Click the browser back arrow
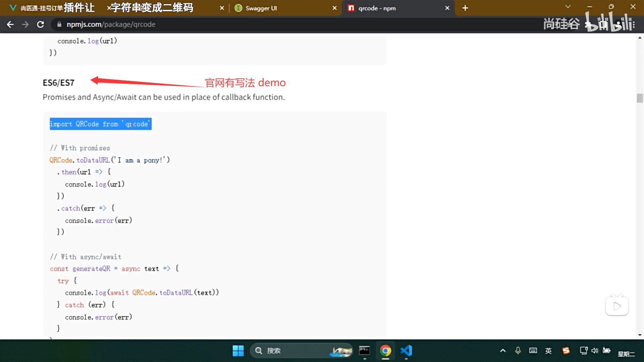The height and width of the screenshot is (362, 644). coord(10,24)
